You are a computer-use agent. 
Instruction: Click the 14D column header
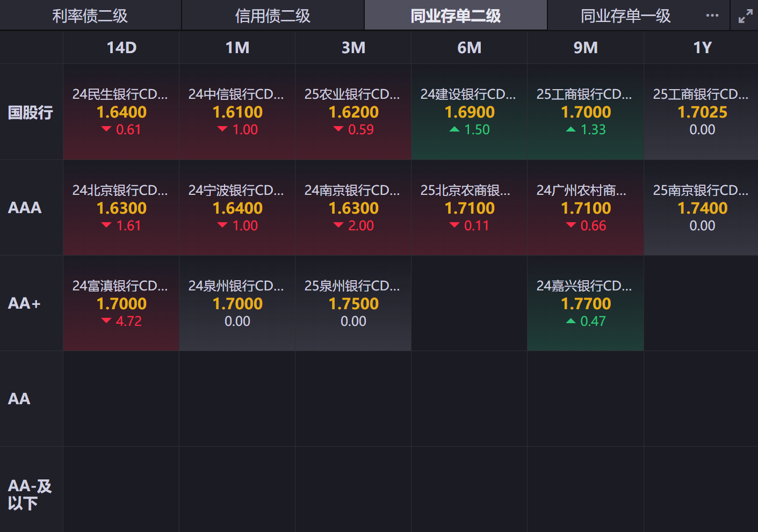121,48
